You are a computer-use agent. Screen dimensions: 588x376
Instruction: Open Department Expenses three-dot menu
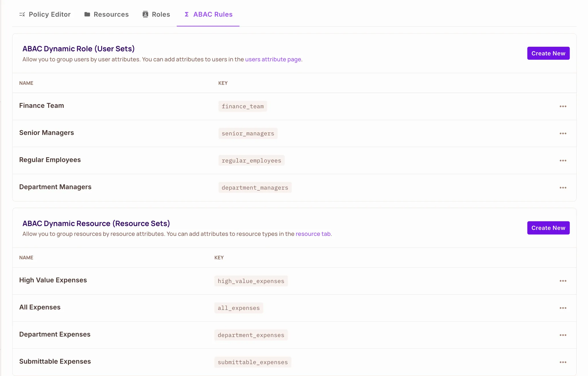point(563,335)
